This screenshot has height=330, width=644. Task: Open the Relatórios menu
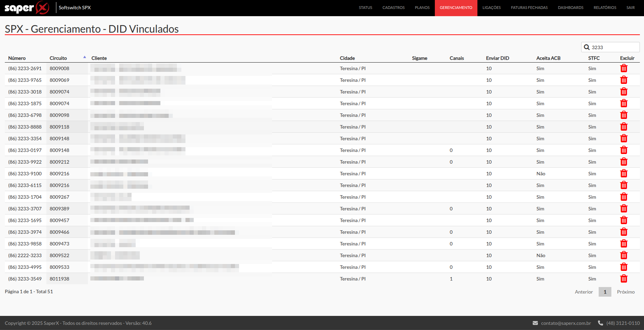[x=605, y=8]
